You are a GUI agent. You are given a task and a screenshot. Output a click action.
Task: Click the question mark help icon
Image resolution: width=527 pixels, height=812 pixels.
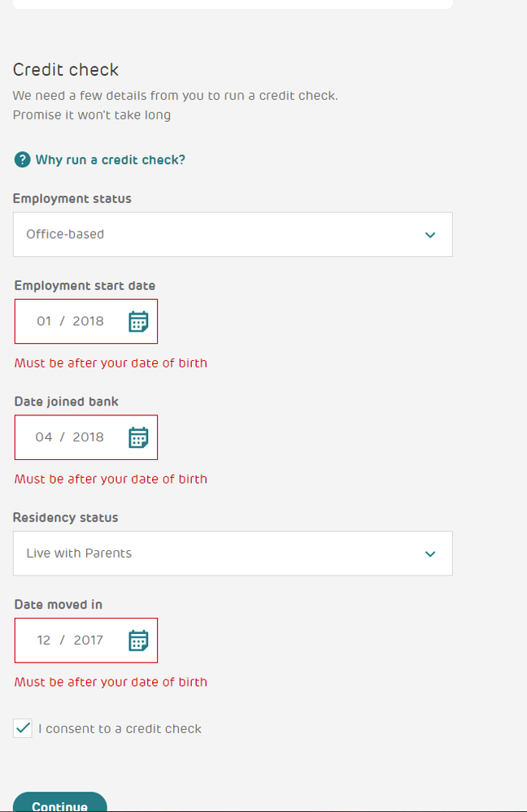coord(22,159)
